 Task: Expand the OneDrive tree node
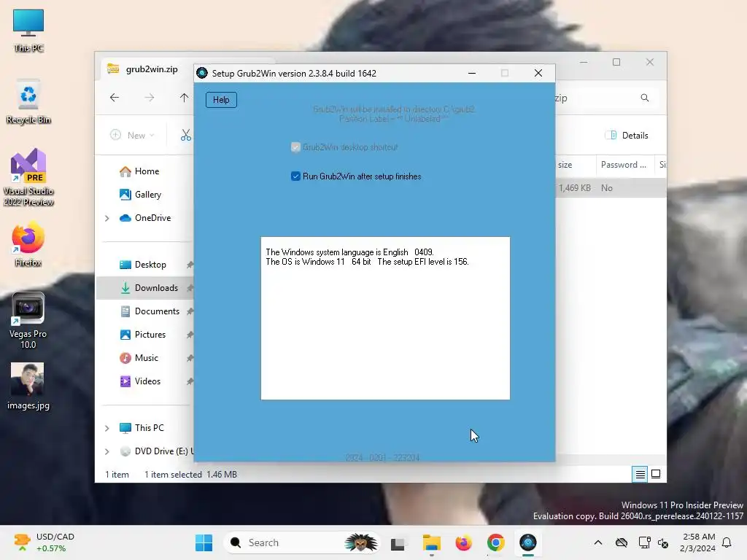[x=107, y=218]
